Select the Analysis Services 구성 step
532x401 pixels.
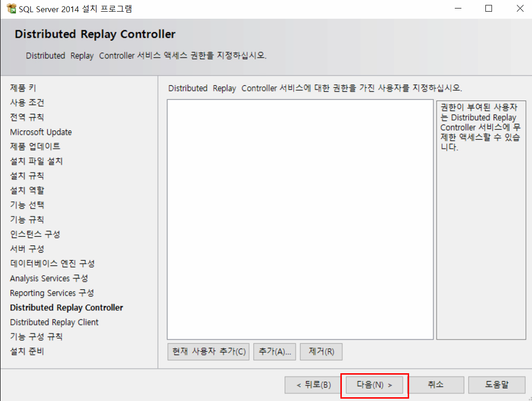[49, 278]
